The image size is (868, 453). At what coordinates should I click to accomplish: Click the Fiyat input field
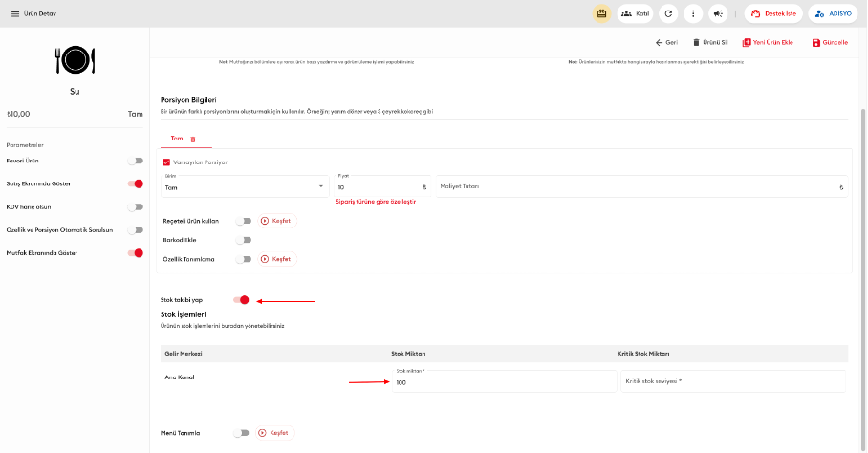(x=383, y=187)
